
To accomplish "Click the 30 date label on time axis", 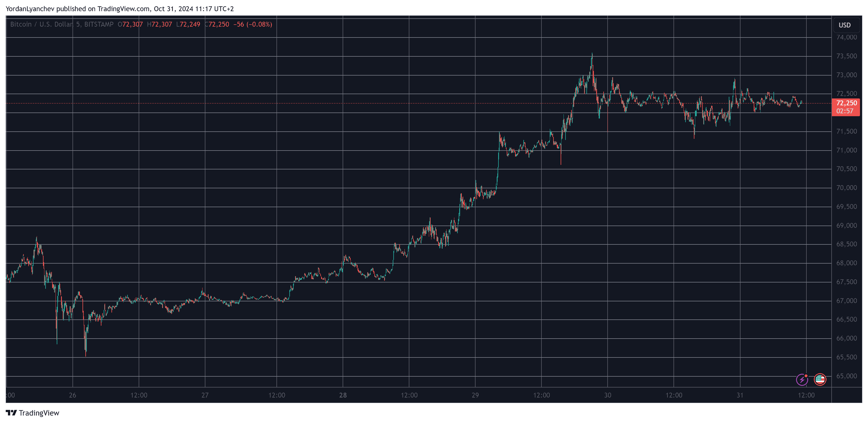I will point(608,395).
